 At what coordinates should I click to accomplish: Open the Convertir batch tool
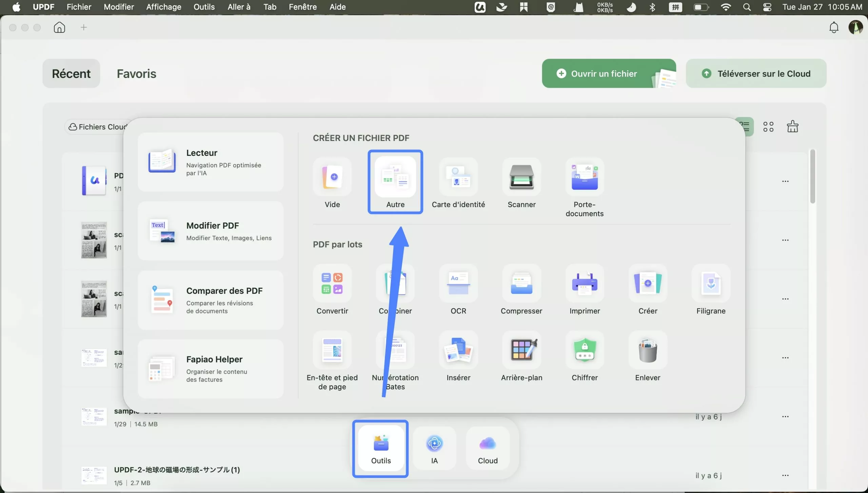[332, 284]
